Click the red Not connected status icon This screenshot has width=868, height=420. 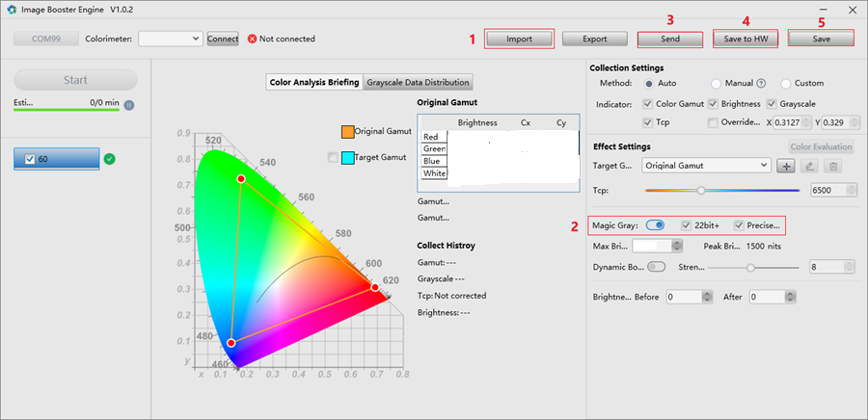coord(252,39)
